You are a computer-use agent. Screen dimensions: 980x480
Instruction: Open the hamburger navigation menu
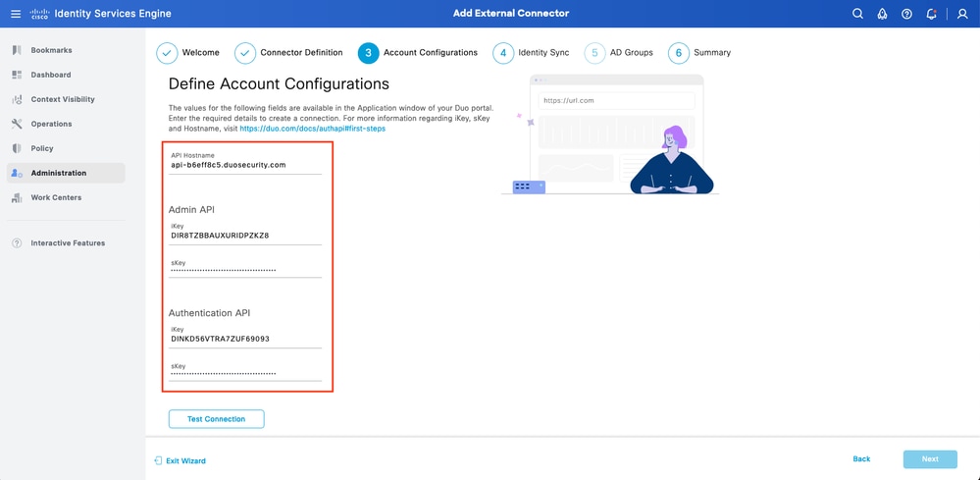point(17,14)
